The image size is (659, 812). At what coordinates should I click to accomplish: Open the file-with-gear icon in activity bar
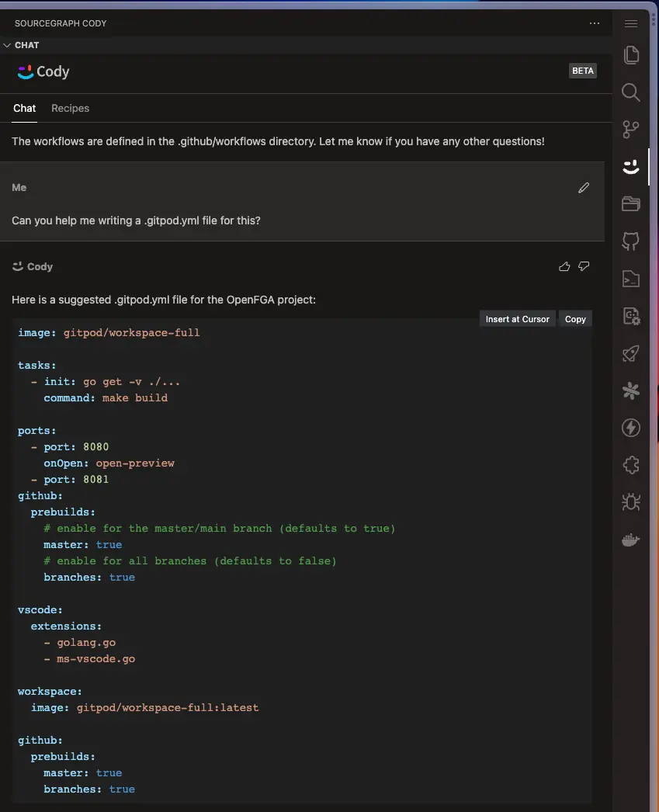point(631,316)
